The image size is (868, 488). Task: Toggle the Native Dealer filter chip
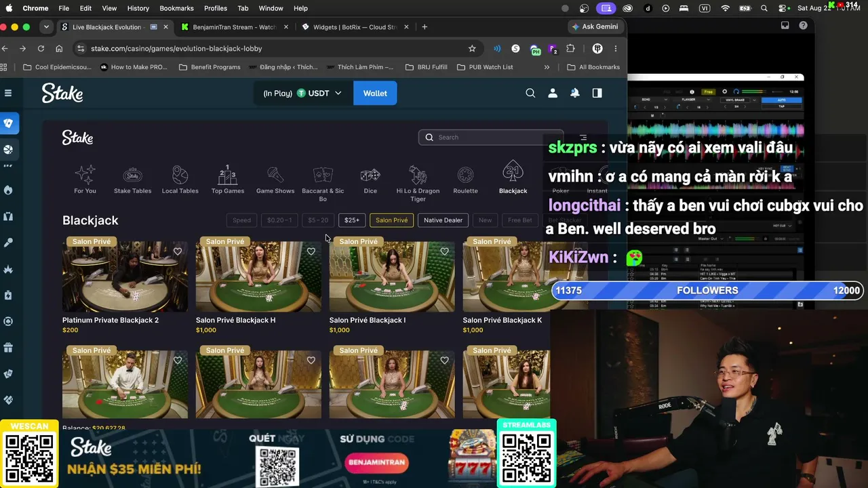pyautogui.click(x=443, y=220)
